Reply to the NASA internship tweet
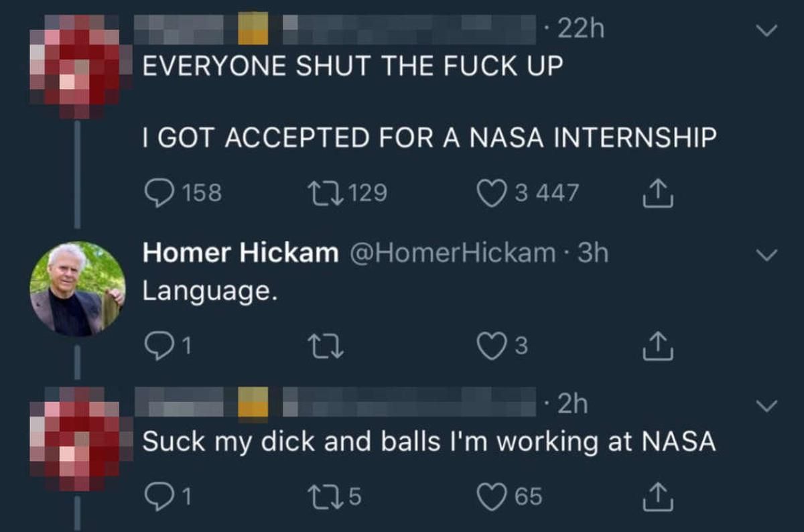Image resolution: width=804 pixels, height=532 pixels. point(157,194)
